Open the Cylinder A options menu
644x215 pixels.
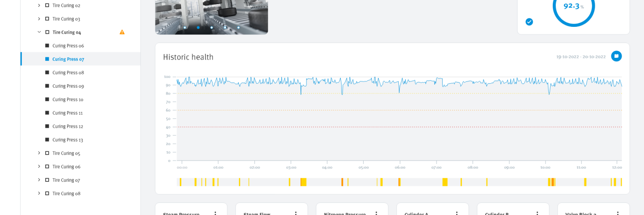click(457, 214)
